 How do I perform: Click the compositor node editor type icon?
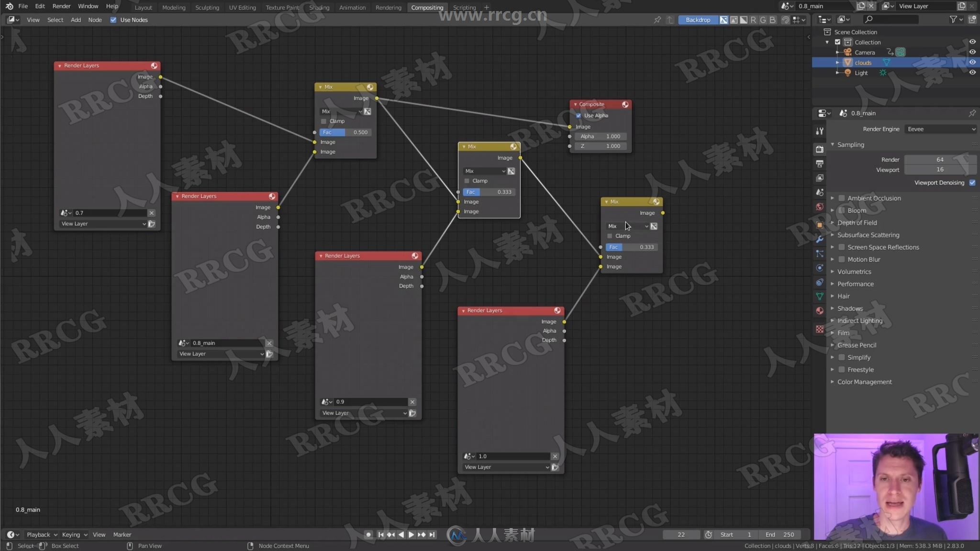tap(10, 19)
